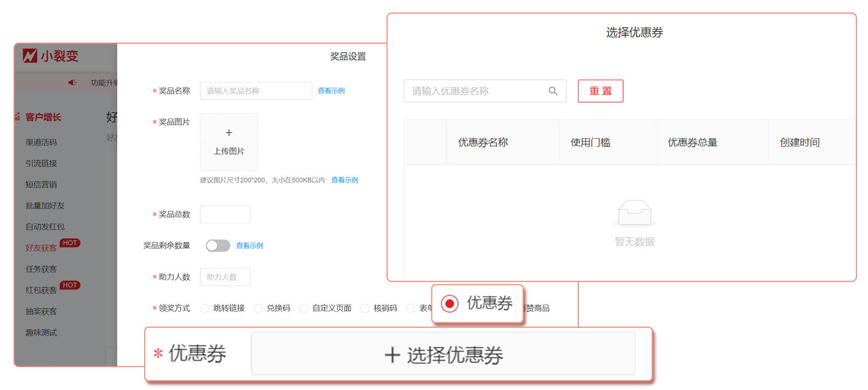Expand the 客户增长 sidebar section
The width and height of the screenshot is (868, 390).
[43, 117]
